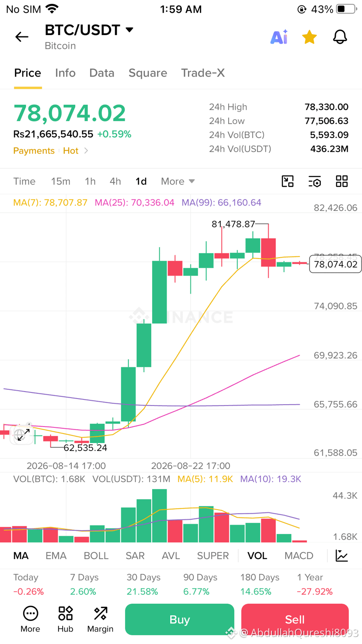Enable the AVL indicator
The image size is (362, 644).
tap(171, 556)
